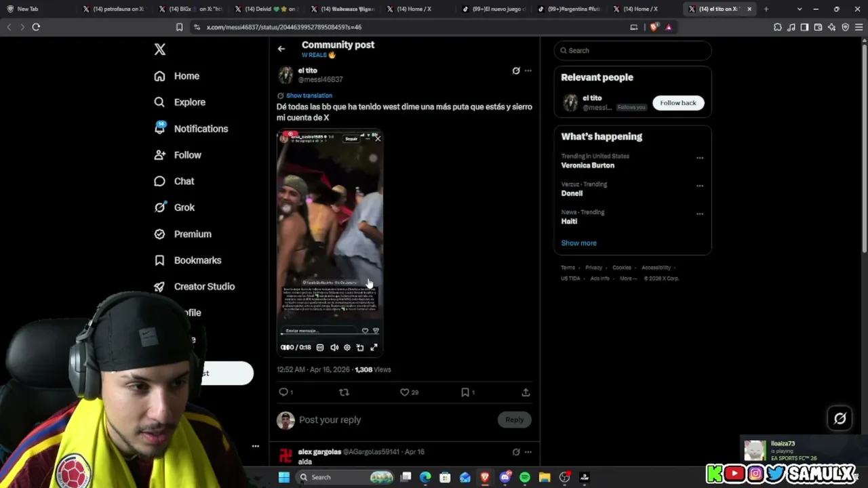Viewport: 868px width, 488px height.
Task: Open the Haiti trending topic
Action: [569, 222]
